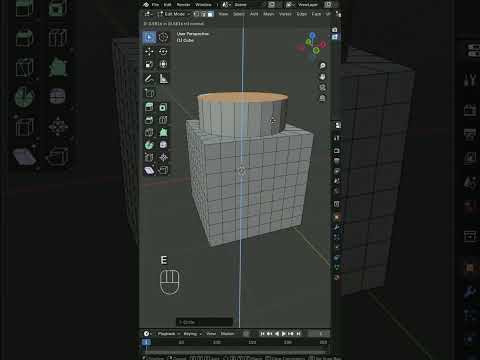Open the File menu
480x360 pixels.
coord(156,5)
